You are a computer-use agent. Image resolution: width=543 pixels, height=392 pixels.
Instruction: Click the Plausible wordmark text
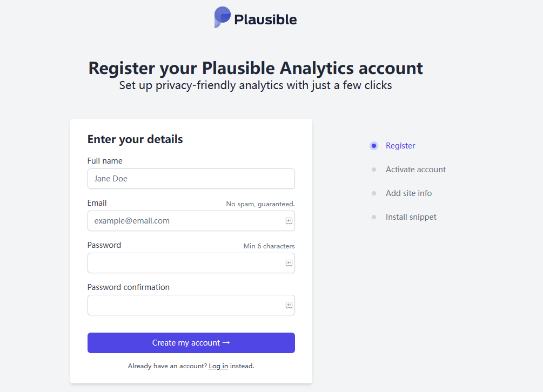click(x=265, y=20)
